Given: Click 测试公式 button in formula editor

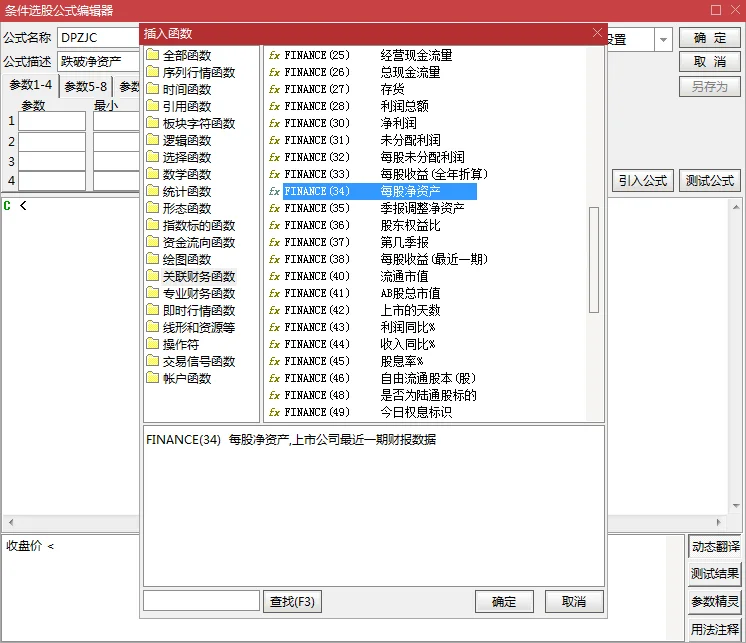Looking at the screenshot, I should [710, 181].
